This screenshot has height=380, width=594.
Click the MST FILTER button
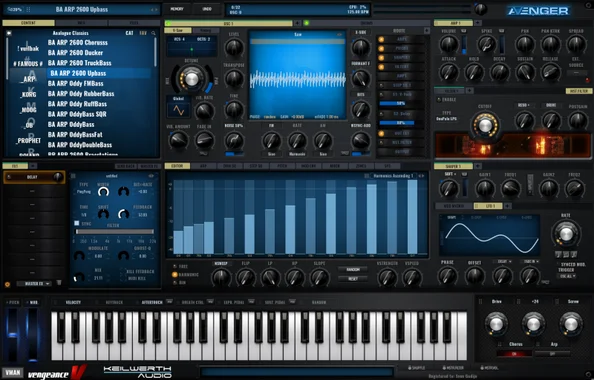(x=579, y=91)
